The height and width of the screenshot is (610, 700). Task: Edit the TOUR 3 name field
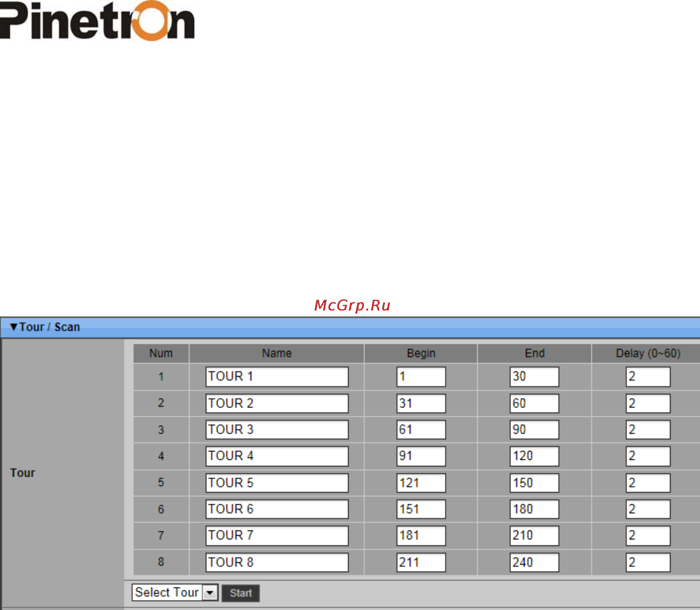pyautogui.click(x=277, y=430)
